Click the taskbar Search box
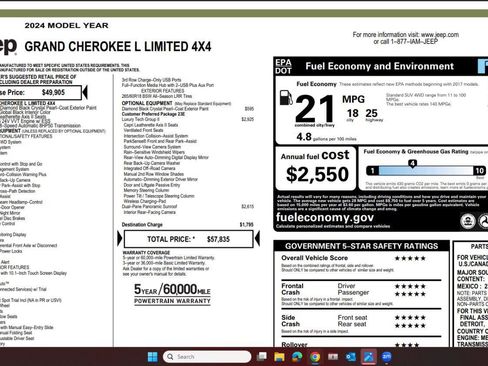 pyautogui.click(x=207, y=357)
